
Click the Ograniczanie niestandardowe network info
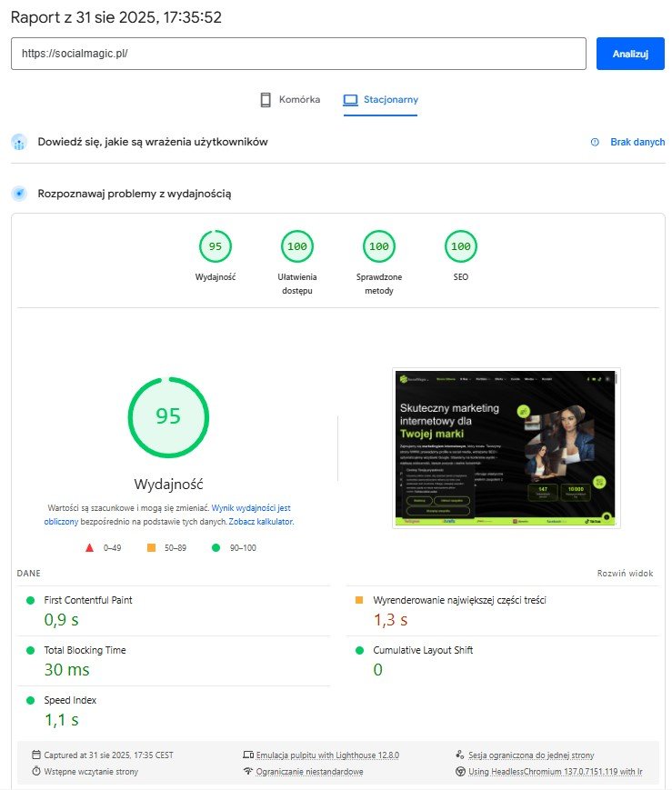(308, 771)
